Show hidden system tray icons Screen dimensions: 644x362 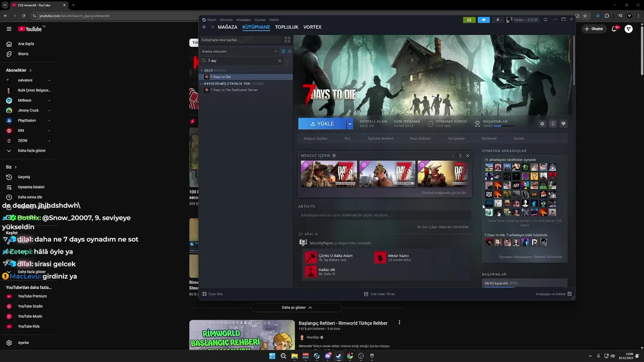coord(591,356)
